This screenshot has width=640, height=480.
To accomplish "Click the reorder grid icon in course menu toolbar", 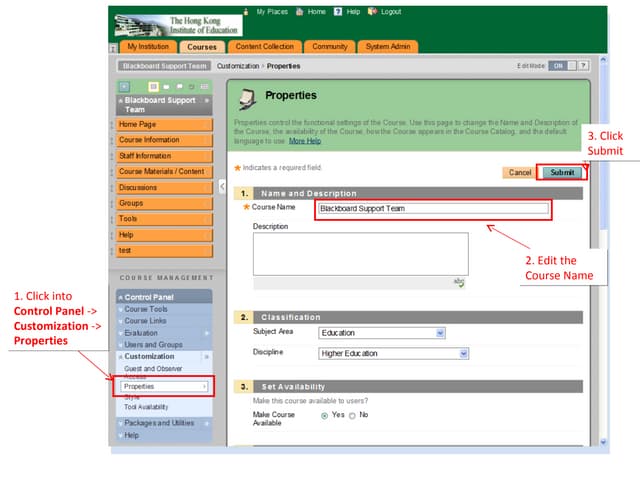I will coord(204,87).
